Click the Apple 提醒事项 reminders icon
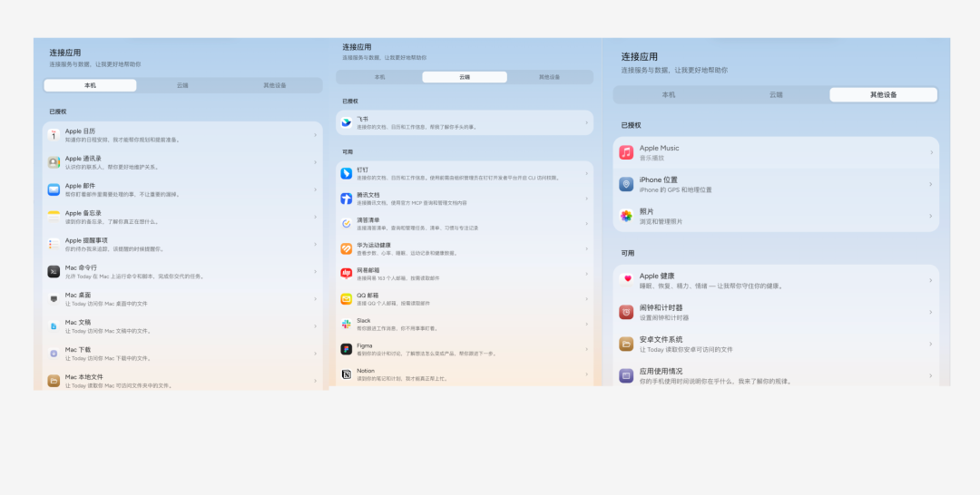980x495 pixels. 54,244
